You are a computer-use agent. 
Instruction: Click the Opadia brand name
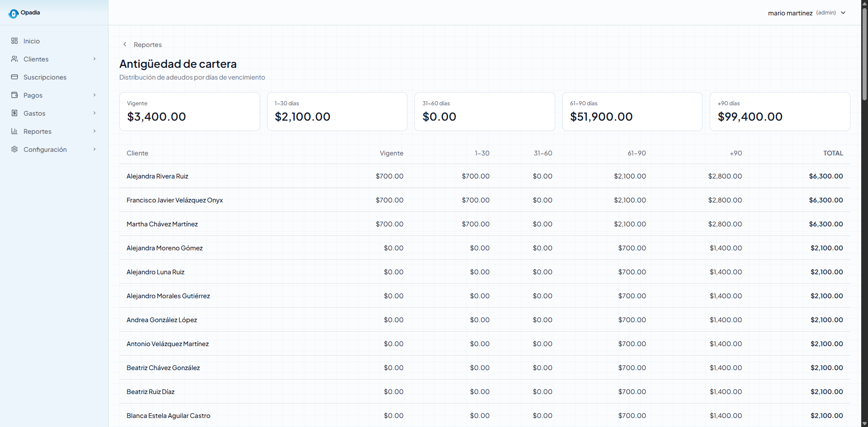(x=30, y=13)
